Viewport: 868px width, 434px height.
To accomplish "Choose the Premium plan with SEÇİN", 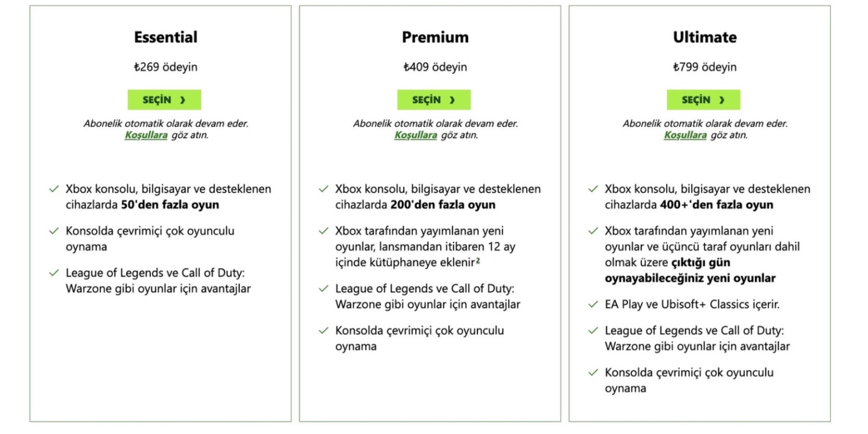I will (433, 100).
